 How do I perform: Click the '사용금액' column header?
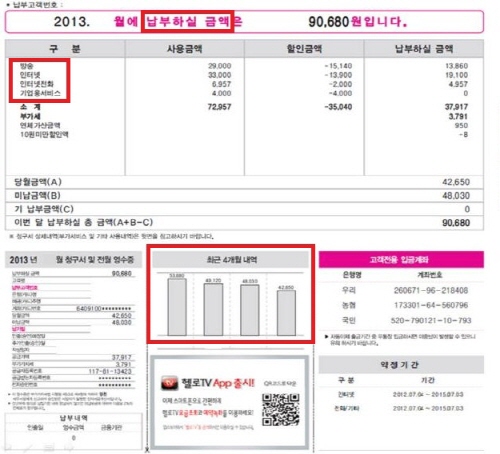point(184,49)
